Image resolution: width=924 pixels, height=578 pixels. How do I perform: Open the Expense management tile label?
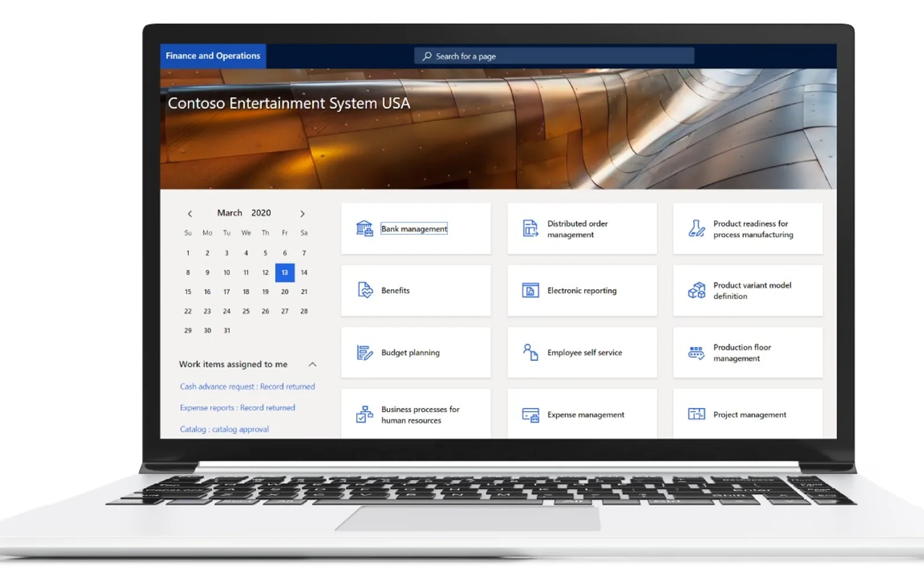pyautogui.click(x=586, y=414)
